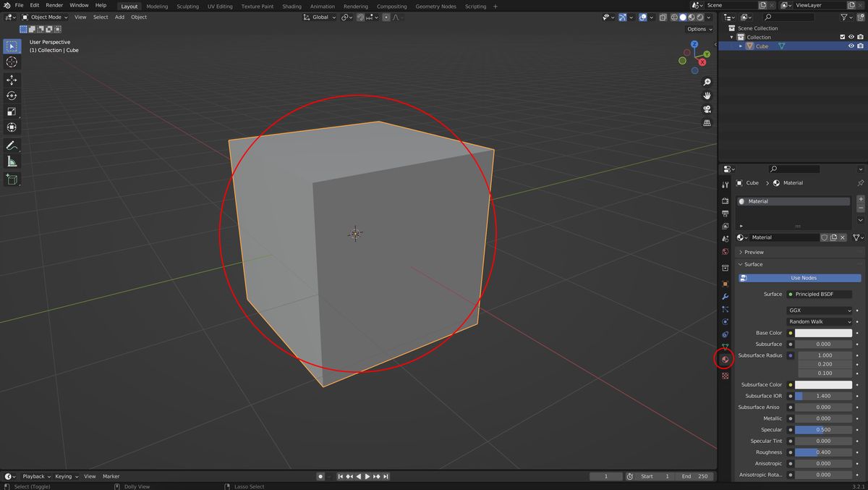Open the Modifier properties wrench tab
The height and width of the screenshot is (490, 868).
[725, 297]
